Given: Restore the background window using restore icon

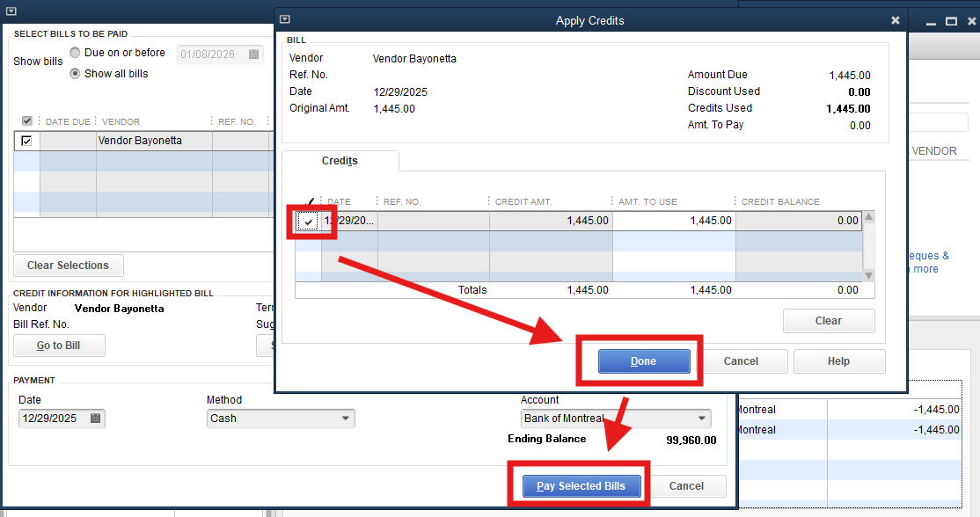Looking at the screenshot, I should click(951, 21).
